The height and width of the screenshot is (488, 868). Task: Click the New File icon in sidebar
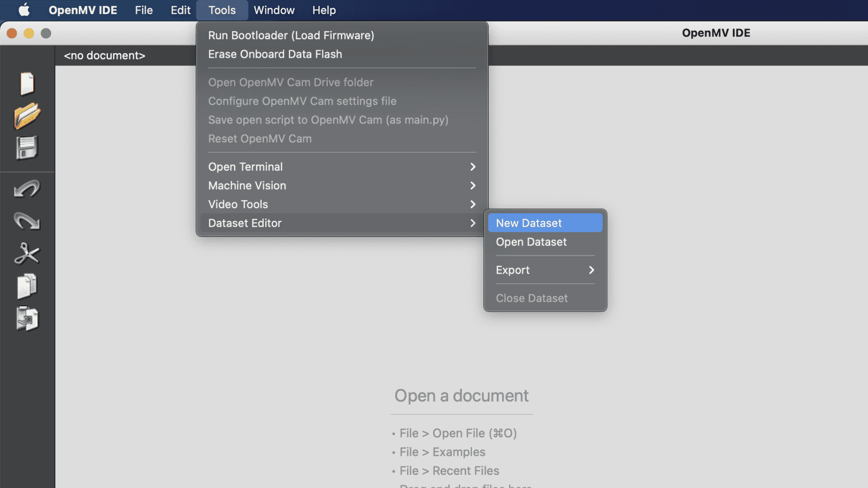click(27, 84)
